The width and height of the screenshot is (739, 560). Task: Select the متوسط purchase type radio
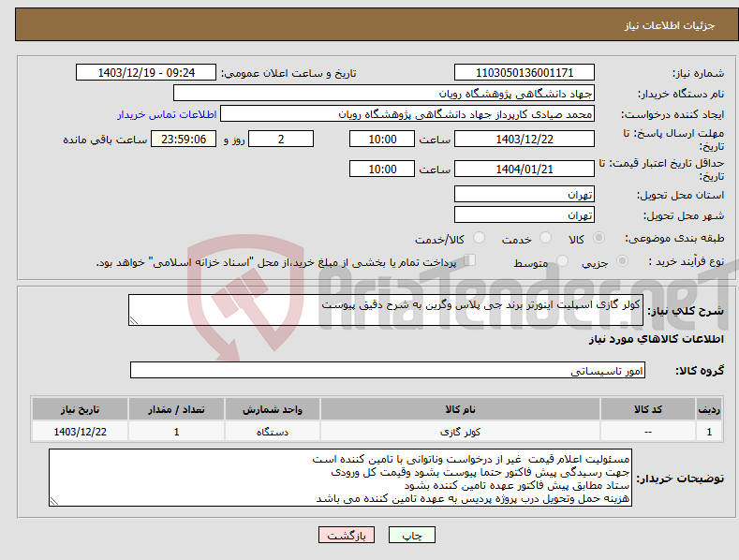(562, 261)
